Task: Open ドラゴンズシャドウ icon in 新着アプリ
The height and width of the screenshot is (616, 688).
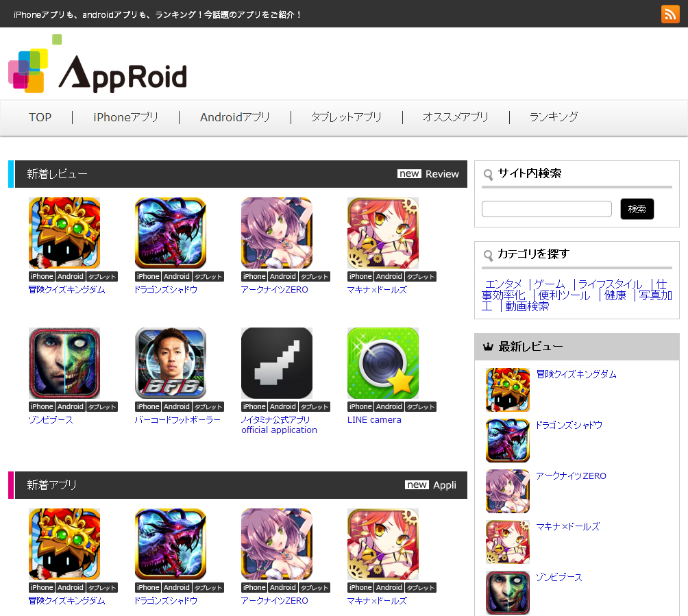Action: [171, 544]
